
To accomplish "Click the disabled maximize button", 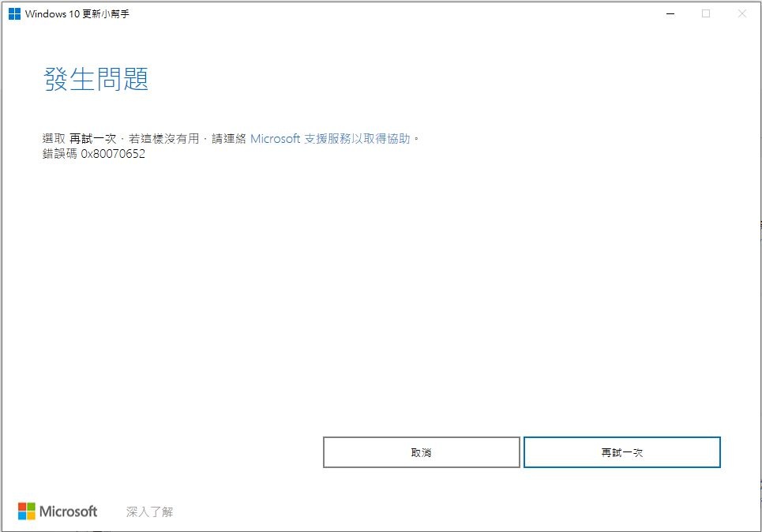I will (x=706, y=13).
